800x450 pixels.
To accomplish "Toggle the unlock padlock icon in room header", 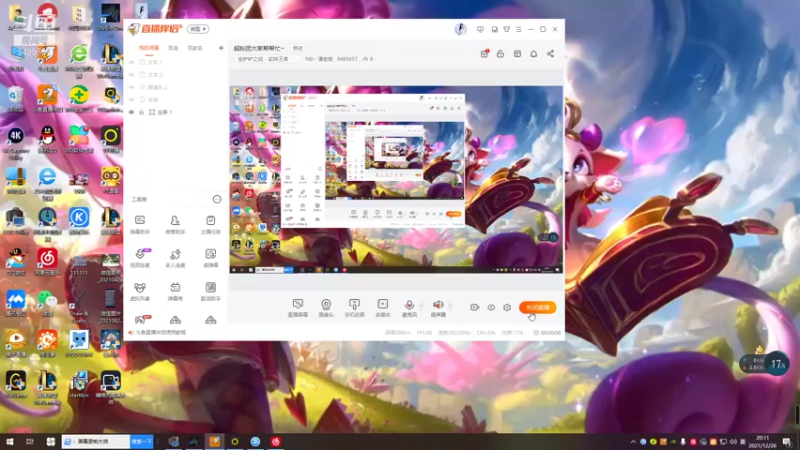I will click(x=501, y=54).
